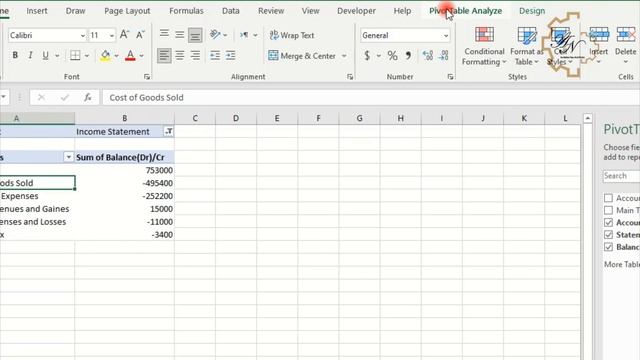Align text right
This screenshot has width=640, height=360.
pos(196,56)
